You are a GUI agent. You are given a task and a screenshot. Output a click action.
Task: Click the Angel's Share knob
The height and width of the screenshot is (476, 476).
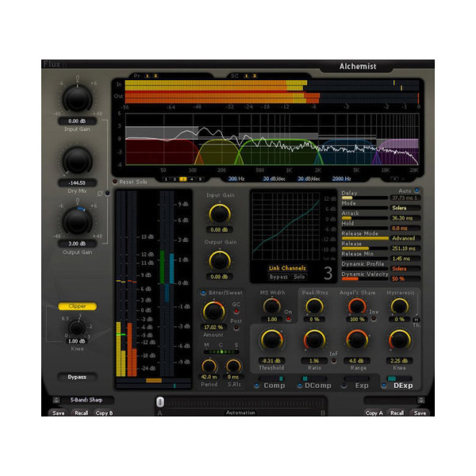pyautogui.click(x=357, y=306)
